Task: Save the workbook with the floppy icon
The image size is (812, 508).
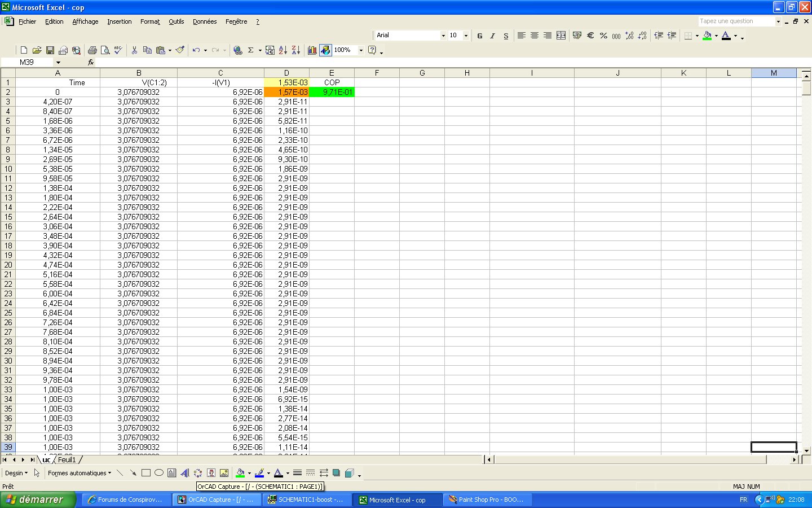Action: [50, 50]
